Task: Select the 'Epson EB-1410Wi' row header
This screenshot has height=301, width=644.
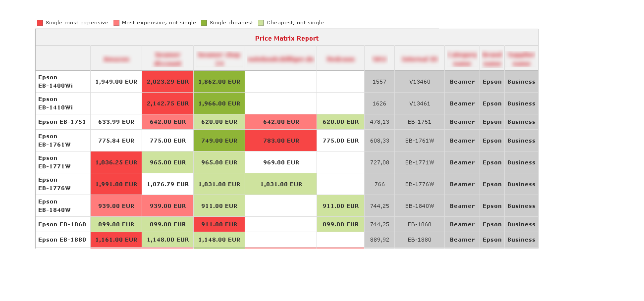Action: tap(63, 103)
